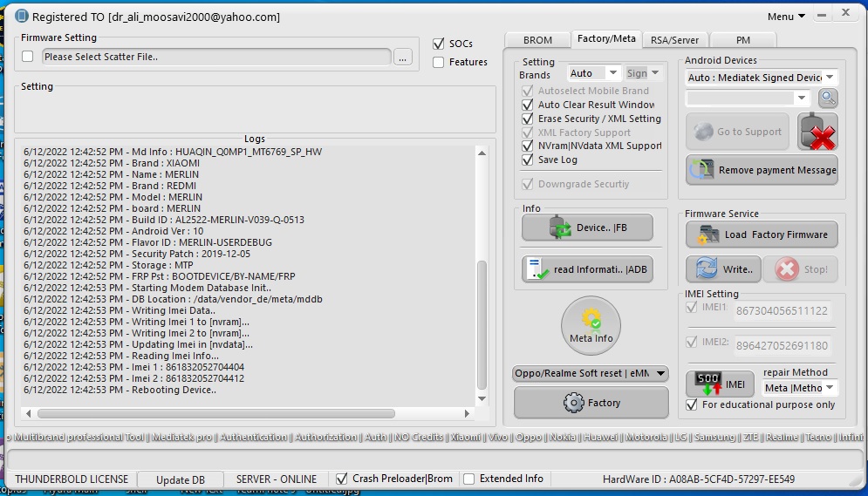Click log line Rebooting Device..

[120, 390]
